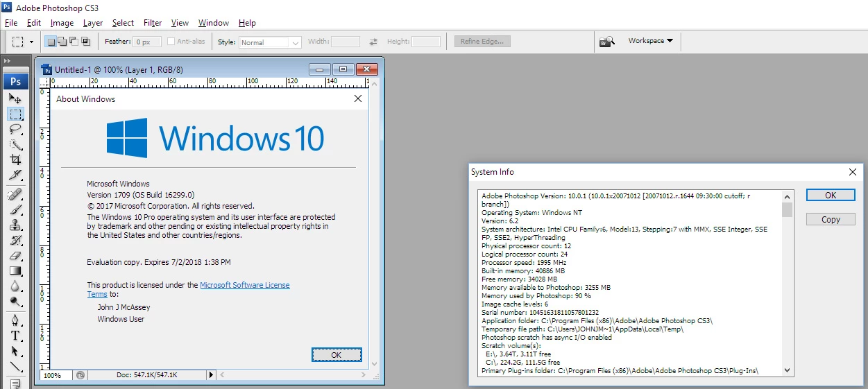Open the Workspace dropdown
Screen dimensions: 868x389
(x=650, y=41)
